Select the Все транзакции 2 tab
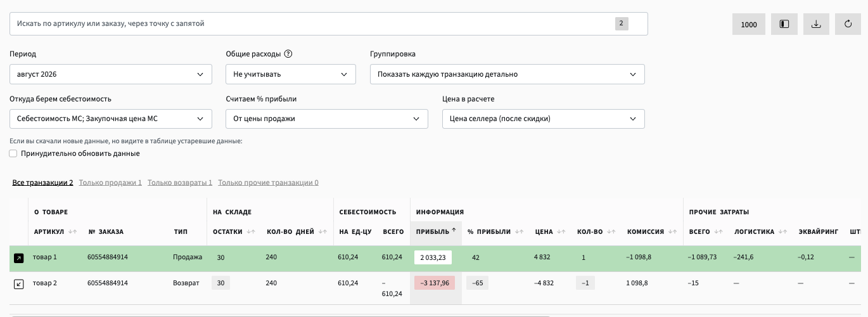Image resolution: width=868 pixels, height=317 pixels. click(x=42, y=183)
